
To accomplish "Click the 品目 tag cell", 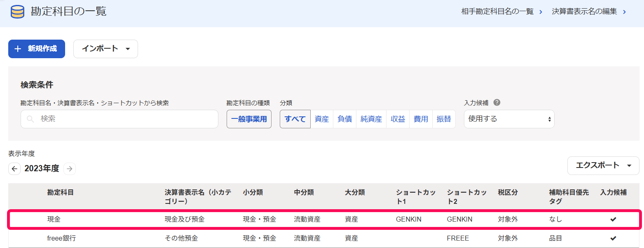I will click(x=555, y=238).
